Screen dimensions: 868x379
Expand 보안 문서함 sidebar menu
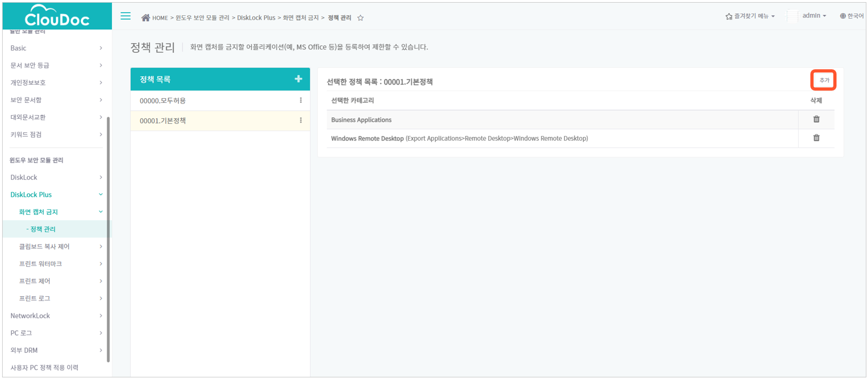click(56, 100)
